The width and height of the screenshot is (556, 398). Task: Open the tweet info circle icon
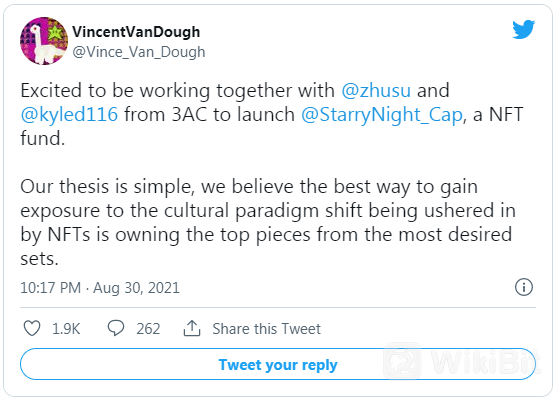pyautogui.click(x=524, y=287)
